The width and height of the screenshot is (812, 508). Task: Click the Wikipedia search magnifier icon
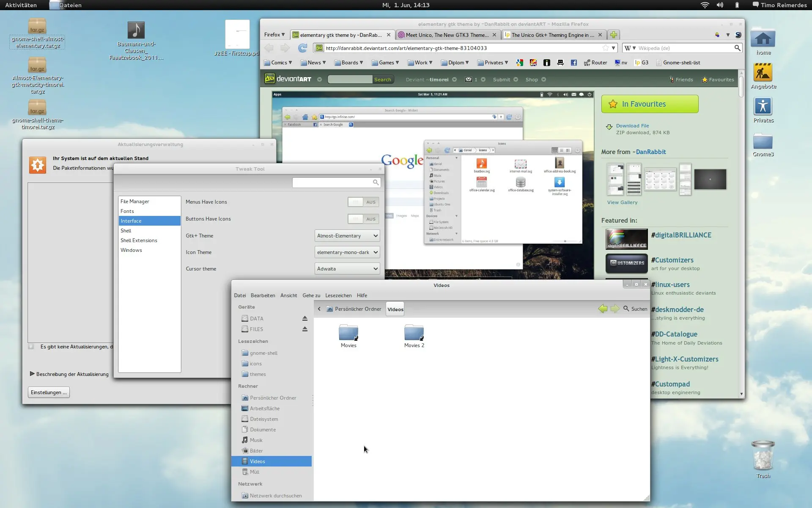point(737,48)
